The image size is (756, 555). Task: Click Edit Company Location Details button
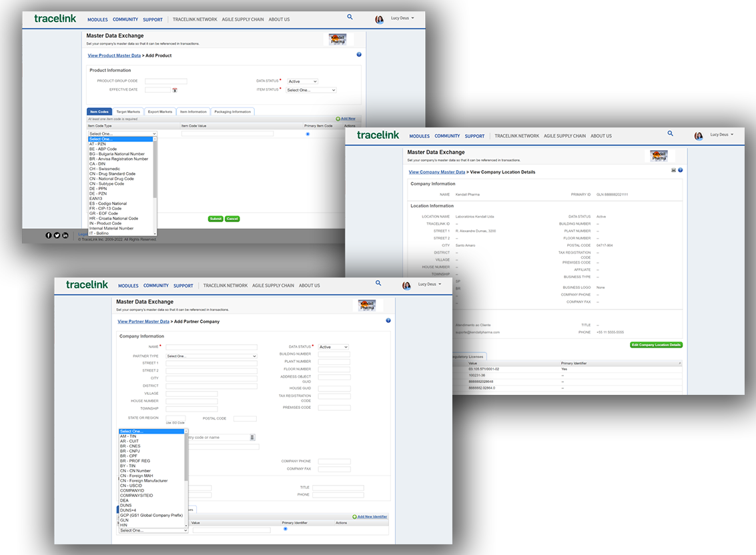(x=656, y=345)
